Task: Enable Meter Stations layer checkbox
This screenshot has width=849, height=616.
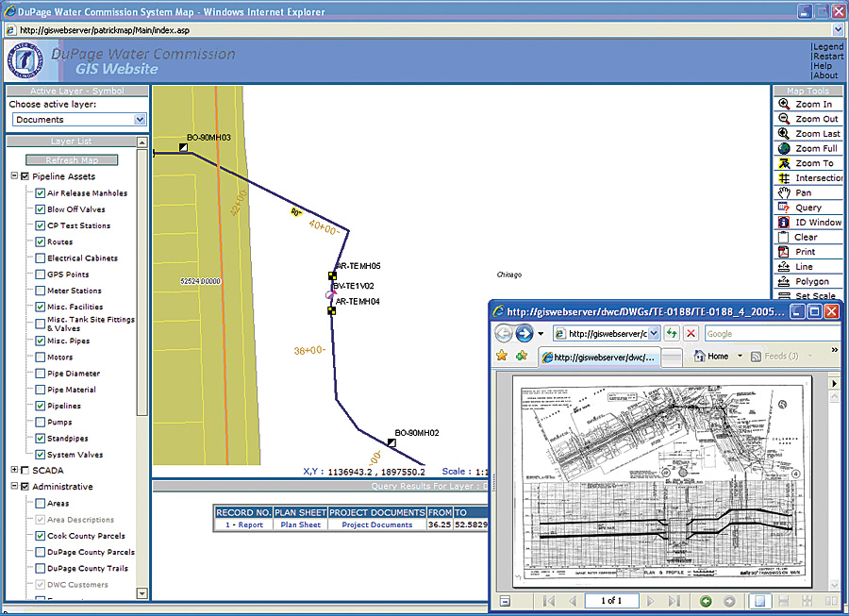Action: (40, 291)
